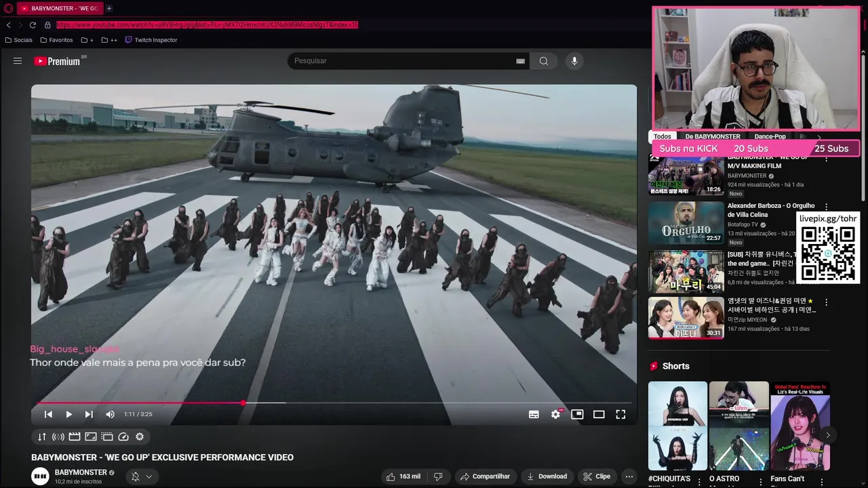This screenshot has height=488, width=868.
Task: Mute the video volume
Action: 110,414
